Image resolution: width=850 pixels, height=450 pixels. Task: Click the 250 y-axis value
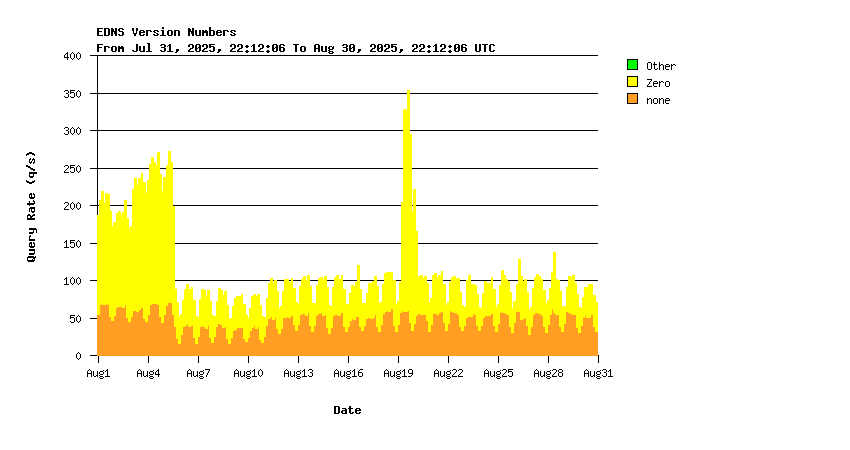72,169
